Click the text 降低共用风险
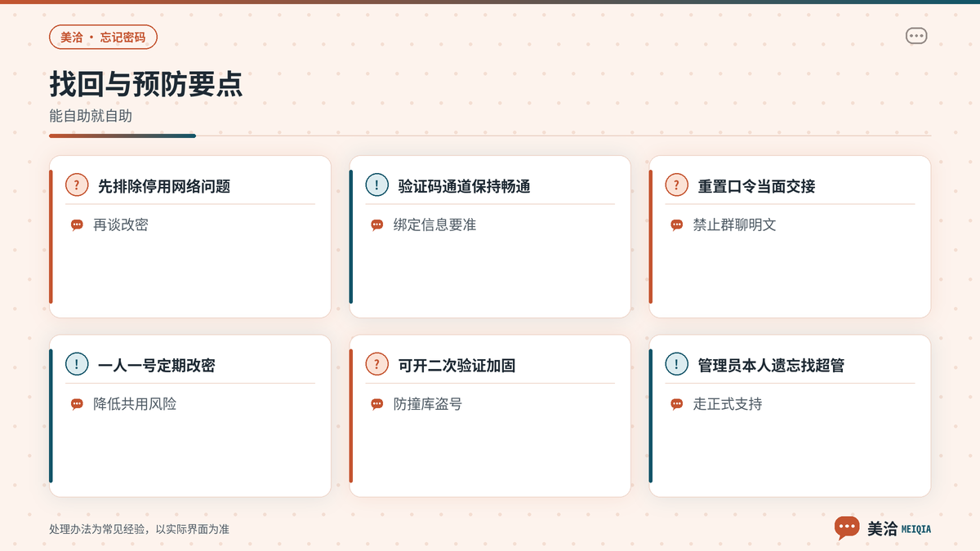The image size is (980, 551). pos(135,404)
